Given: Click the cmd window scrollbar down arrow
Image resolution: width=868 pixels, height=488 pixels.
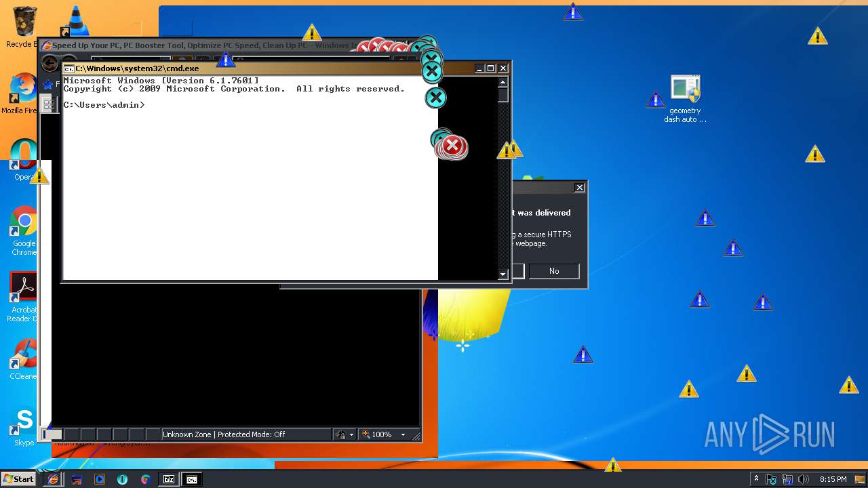Looking at the screenshot, I should tap(502, 274).
